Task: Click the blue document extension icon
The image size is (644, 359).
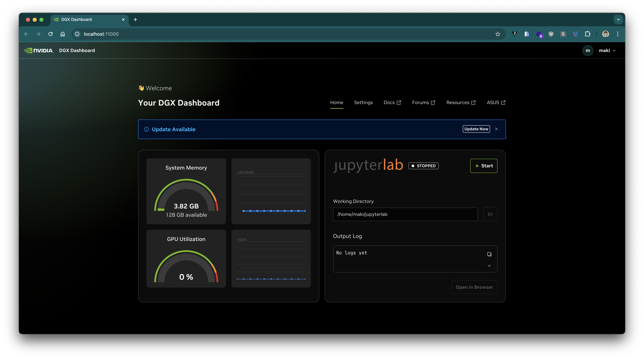Action: pos(527,34)
